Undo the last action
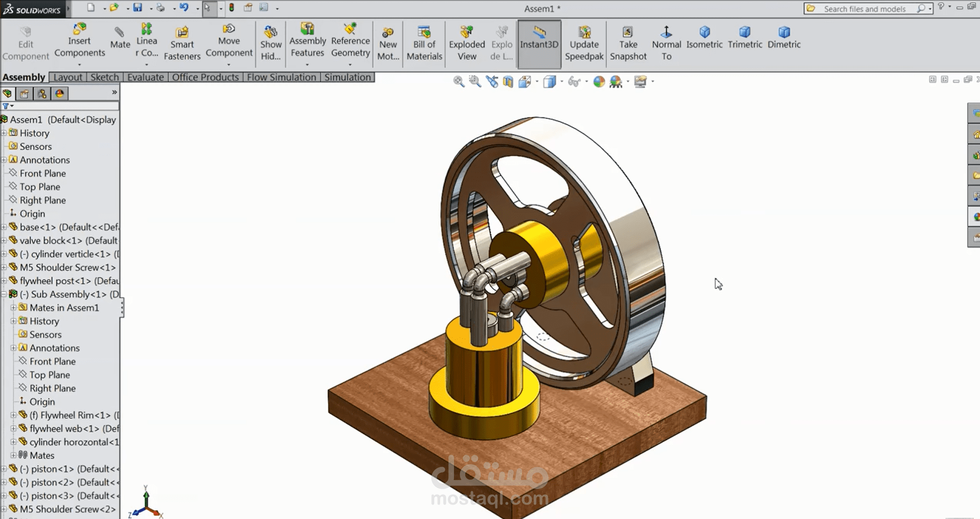This screenshot has height=519, width=980. tap(184, 8)
